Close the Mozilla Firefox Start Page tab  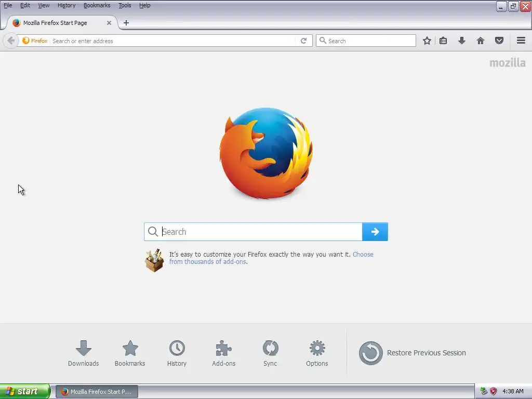click(x=109, y=23)
